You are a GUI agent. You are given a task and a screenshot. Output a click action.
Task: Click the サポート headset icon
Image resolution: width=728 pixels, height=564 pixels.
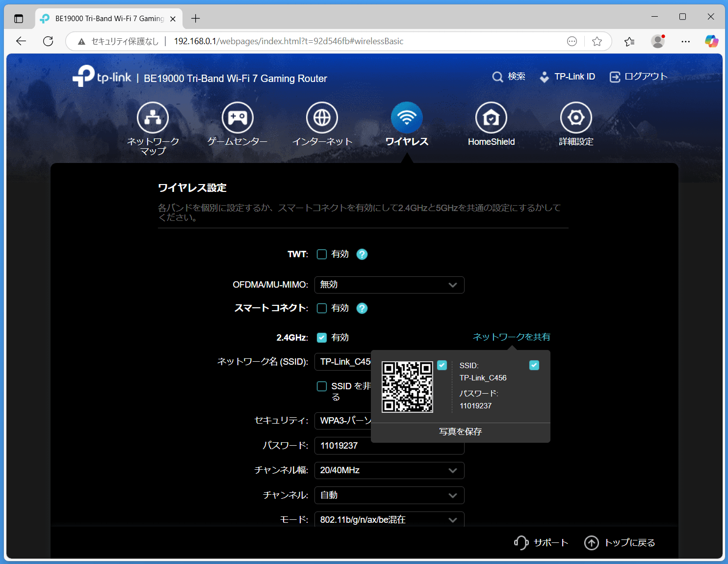(x=521, y=542)
